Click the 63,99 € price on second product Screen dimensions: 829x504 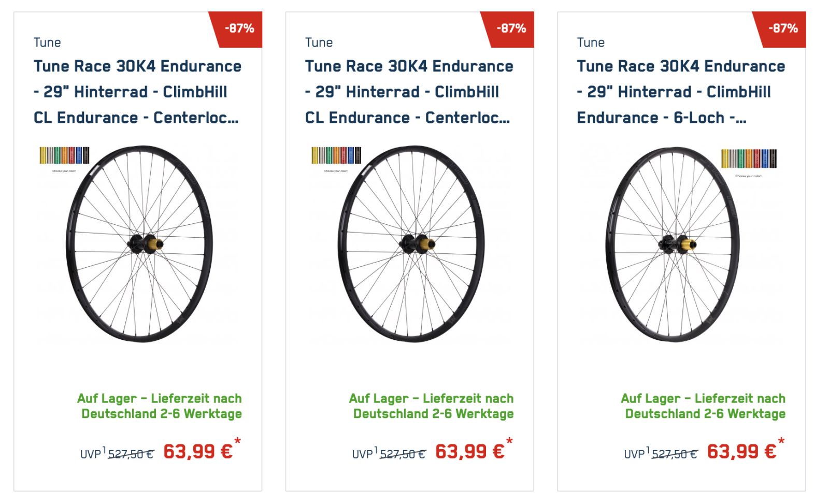[469, 452]
